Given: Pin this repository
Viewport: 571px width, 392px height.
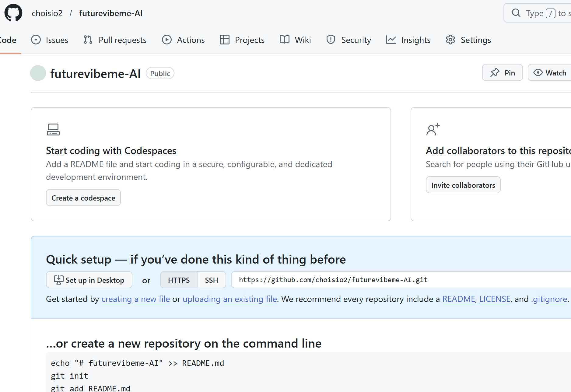Looking at the screenshot, I should [503, 72].
